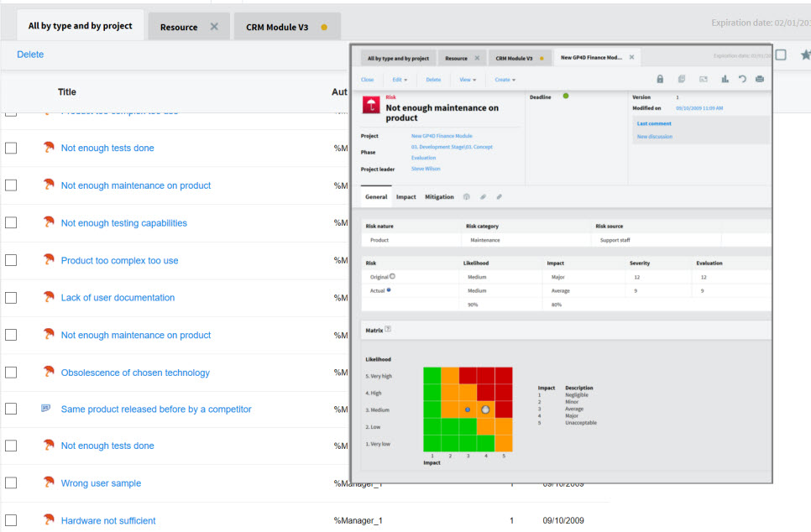Click the printer icon in the risk toolbar
Screen dimensions: 811x532
[759, 79]
